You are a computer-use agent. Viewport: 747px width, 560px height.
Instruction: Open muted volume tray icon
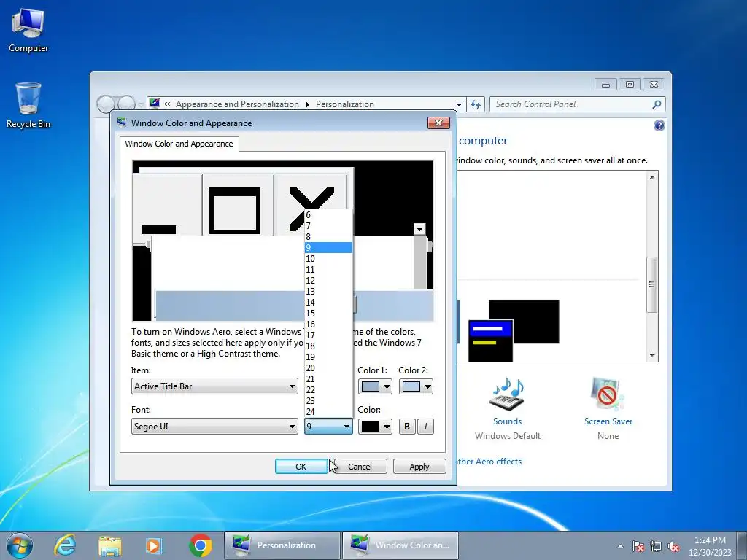[x=673, y=546]
